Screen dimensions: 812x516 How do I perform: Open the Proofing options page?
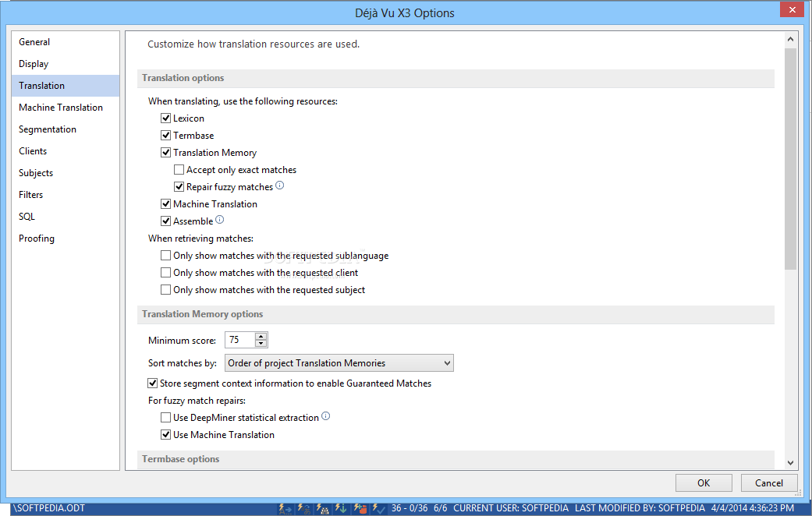pyautogui.click(x=66, y=238)
